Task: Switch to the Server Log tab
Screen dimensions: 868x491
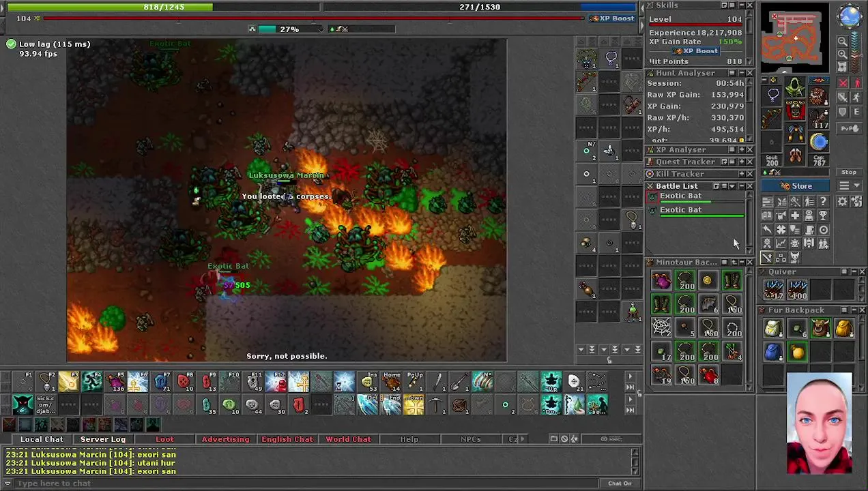Action: pos(103,439)
